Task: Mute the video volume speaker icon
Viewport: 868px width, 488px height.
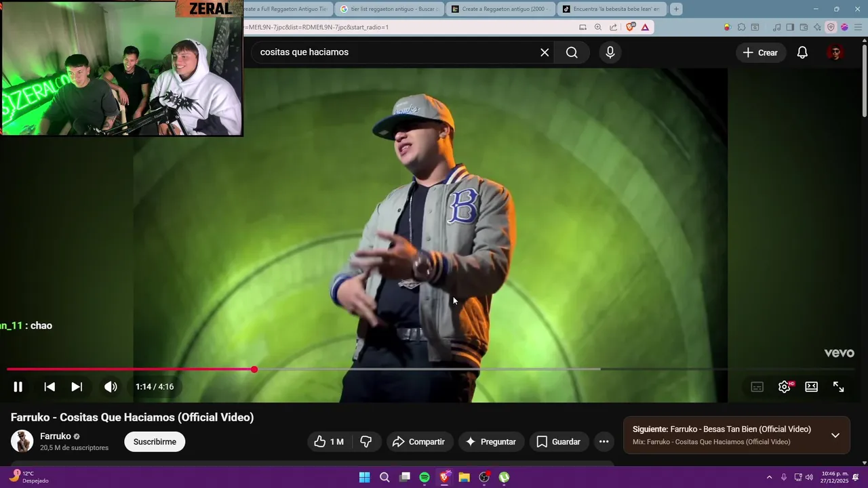Action: [111, 387]
